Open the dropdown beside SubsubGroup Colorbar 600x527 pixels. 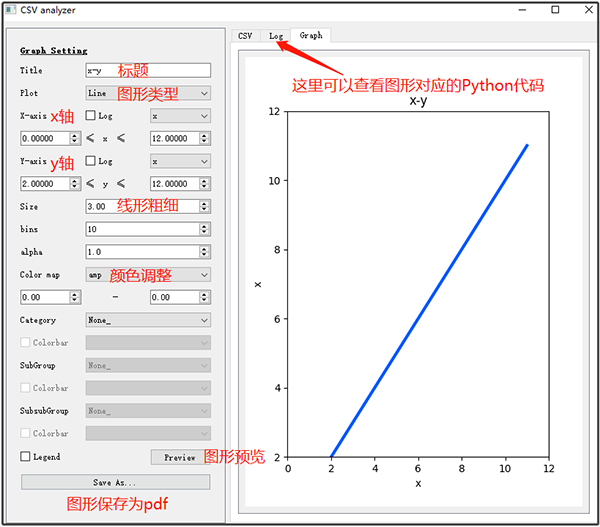coord(148,433)
